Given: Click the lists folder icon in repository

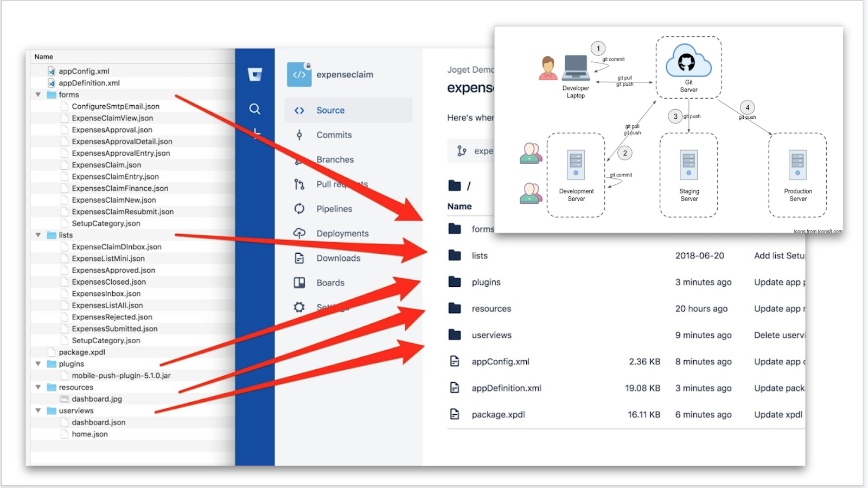Looking at the screenshot, I should click(x=455, y=255).
